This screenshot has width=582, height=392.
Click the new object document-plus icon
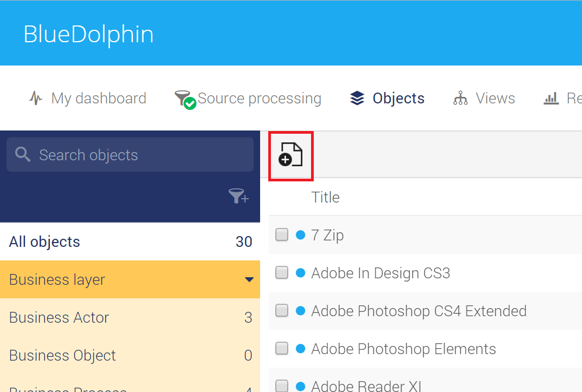coord(290,155)
